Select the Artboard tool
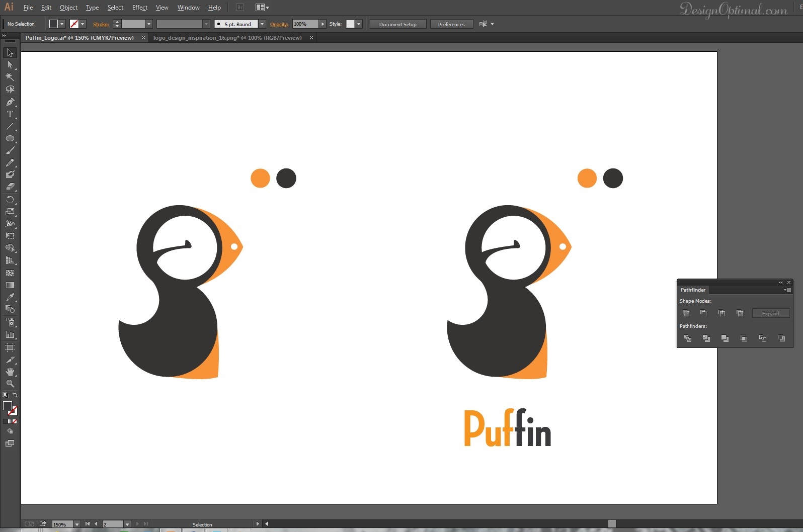 [10, 347]
